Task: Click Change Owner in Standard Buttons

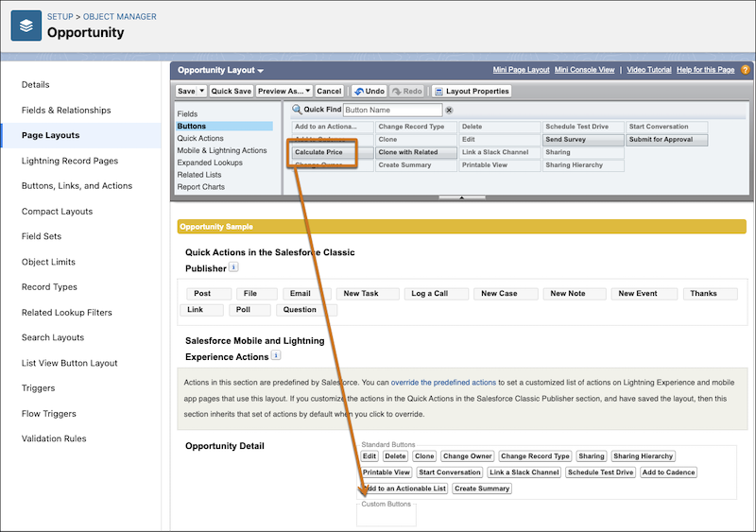Action: [x=467, y=456]
